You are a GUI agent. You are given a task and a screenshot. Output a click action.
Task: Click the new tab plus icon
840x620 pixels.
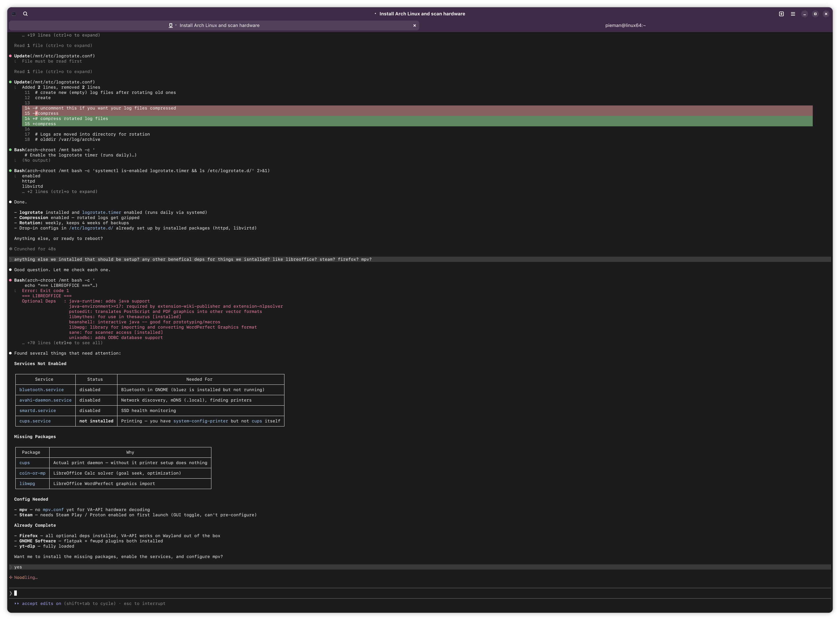pos(781,14)
